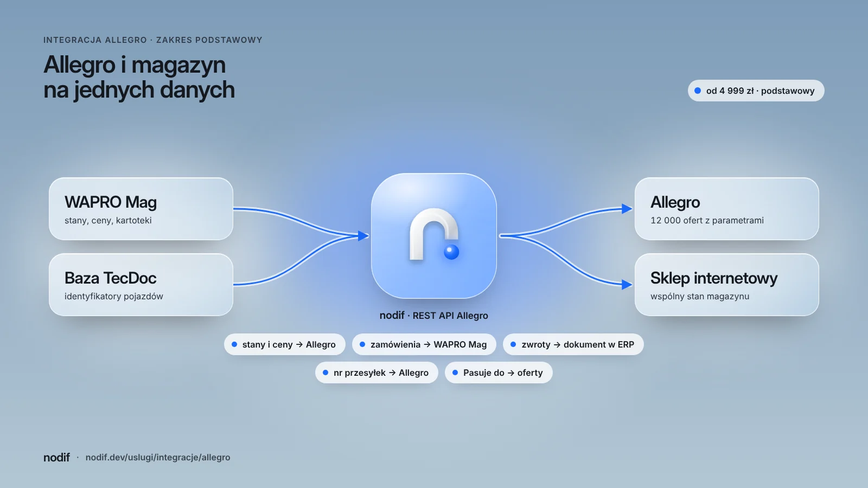
Task: Click the 'identyfikatory pojazdów' subtitle
Action: click(114, 296)
